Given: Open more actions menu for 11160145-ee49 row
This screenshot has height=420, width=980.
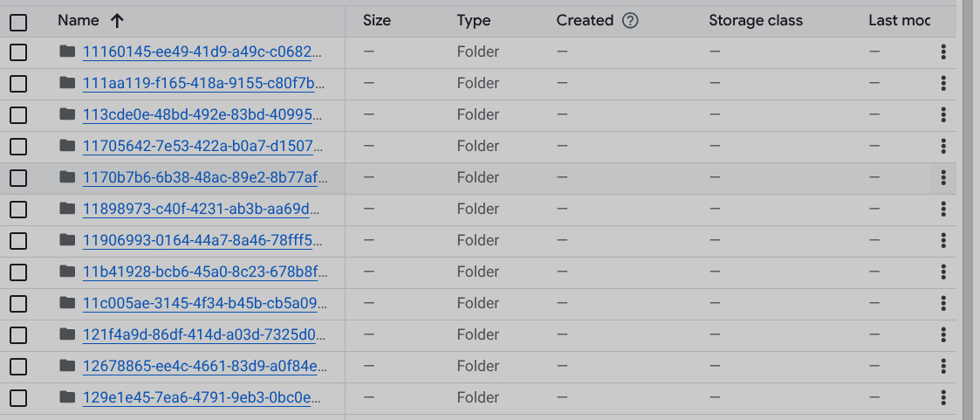Looking at the screenshot, I should (943, 52).
